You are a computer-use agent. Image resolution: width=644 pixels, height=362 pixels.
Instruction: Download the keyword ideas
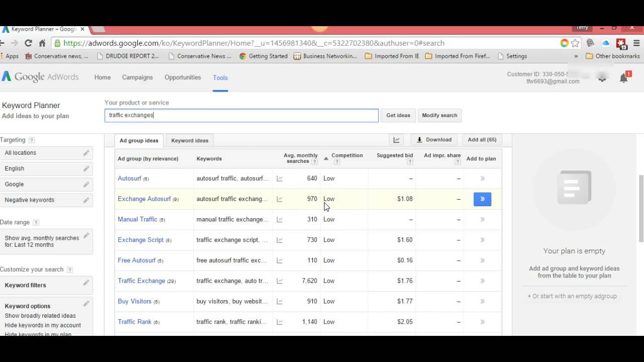coord(434,140)
